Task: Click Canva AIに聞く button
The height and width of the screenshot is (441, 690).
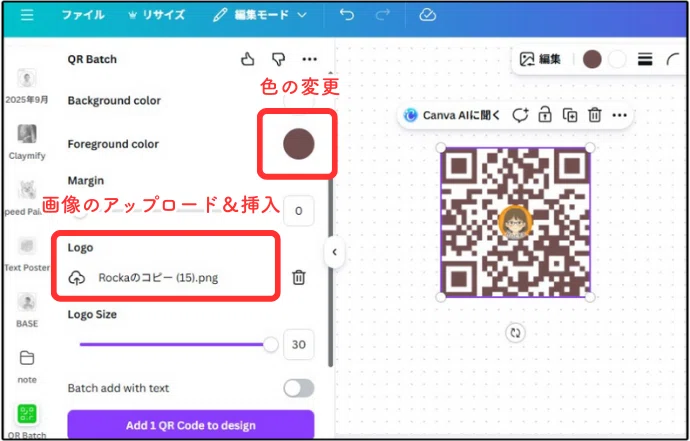Action: 453,115
